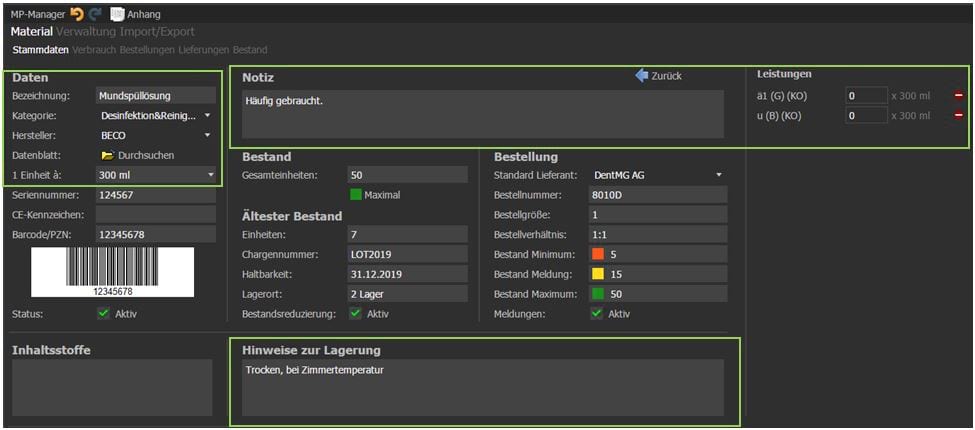Click the ä1 (G) (KO) quantity field

866,96
